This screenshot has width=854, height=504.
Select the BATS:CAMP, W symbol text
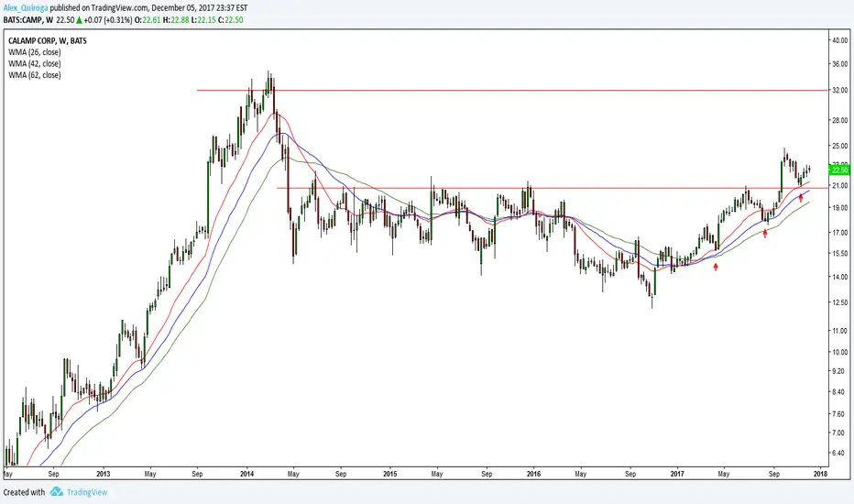pos(28,19)
